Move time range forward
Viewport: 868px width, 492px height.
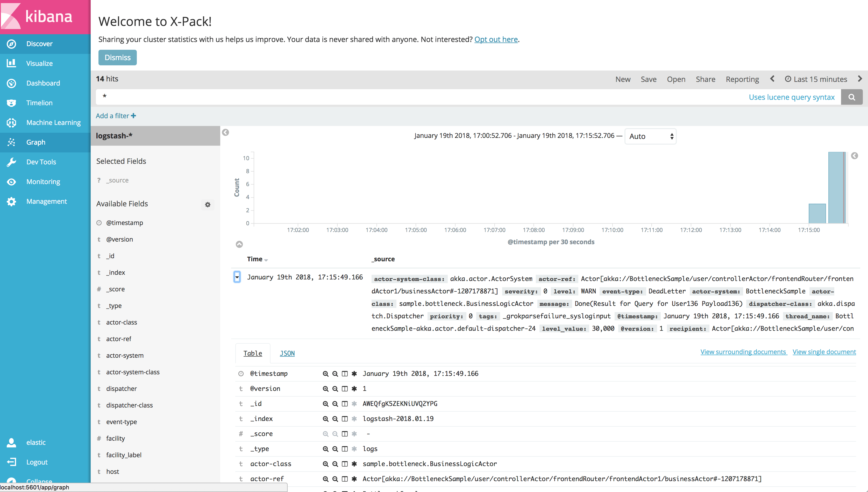pos(859,79)
